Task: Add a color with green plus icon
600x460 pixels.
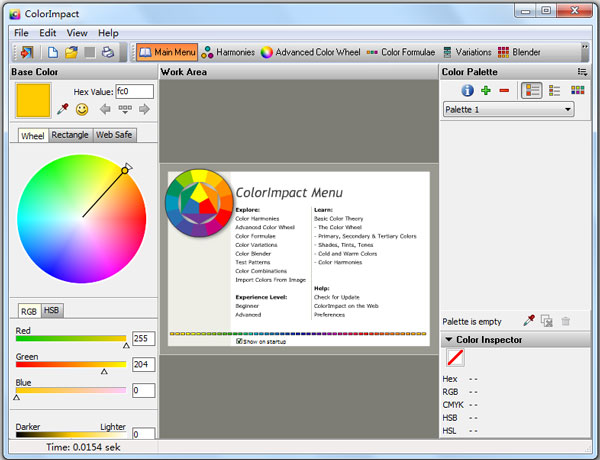Action: tap(486, 91)
